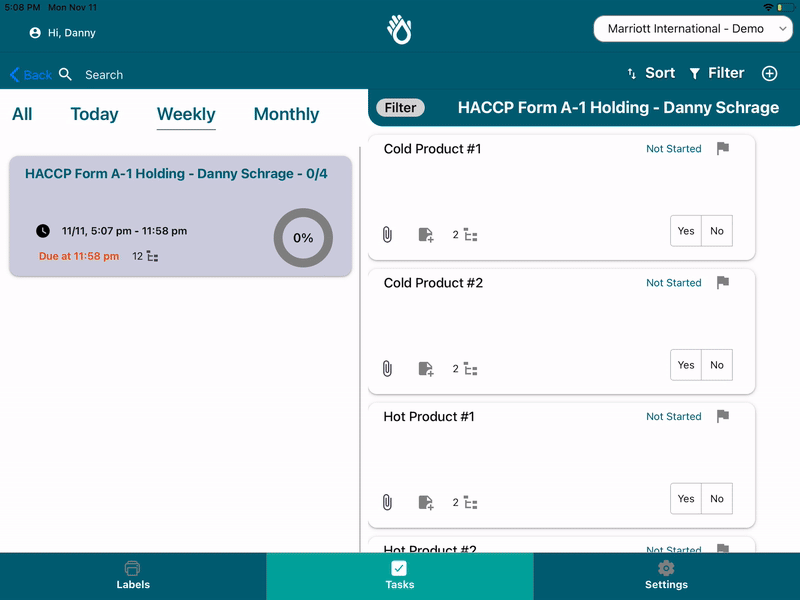Click the search magnifier icon
This screenshot has width=800, height=600.
[66, 74]
